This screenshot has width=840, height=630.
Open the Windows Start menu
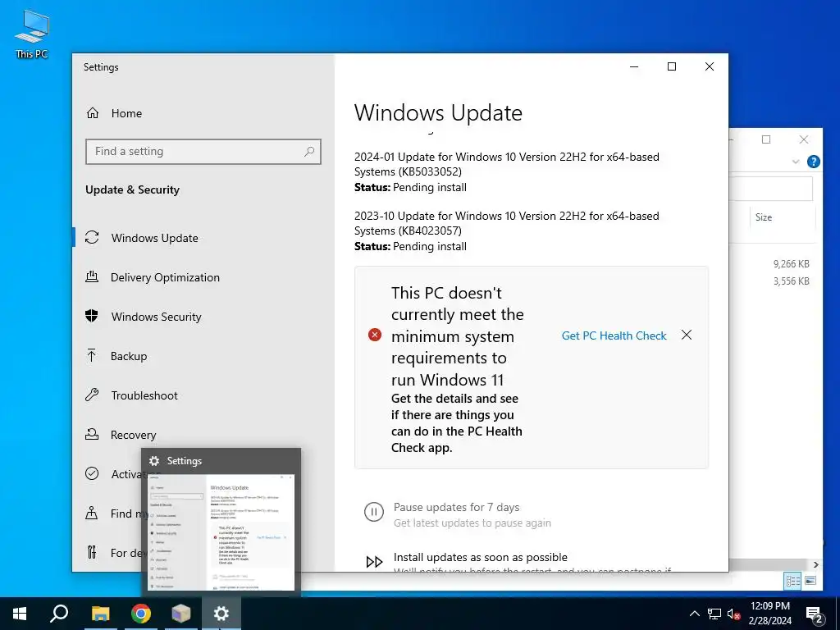click(20, 614)
